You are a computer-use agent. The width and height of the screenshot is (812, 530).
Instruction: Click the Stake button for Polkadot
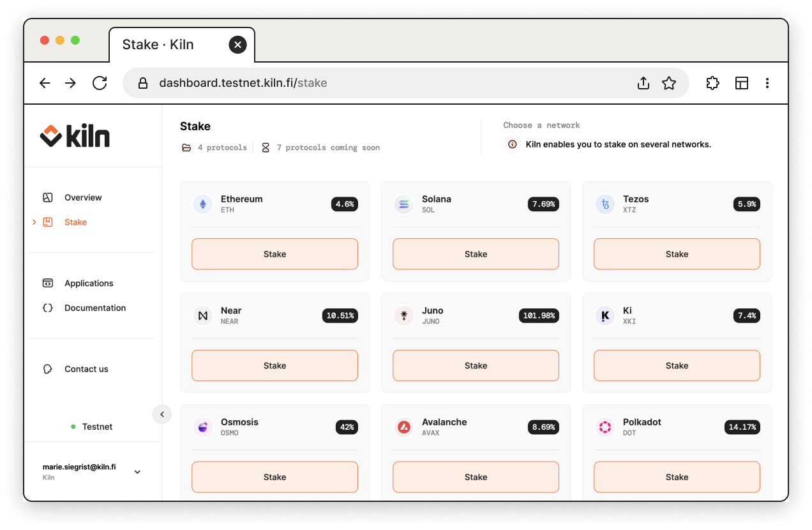point(677,477)
